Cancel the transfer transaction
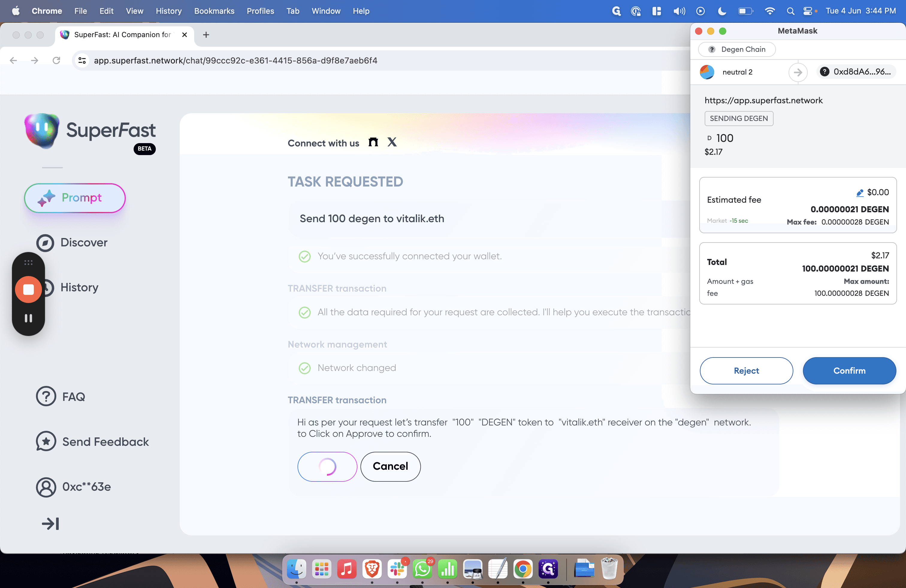Image resolution: width=906 pixels, height=588 pixels. pyautogui.click(x=390, y=466)
